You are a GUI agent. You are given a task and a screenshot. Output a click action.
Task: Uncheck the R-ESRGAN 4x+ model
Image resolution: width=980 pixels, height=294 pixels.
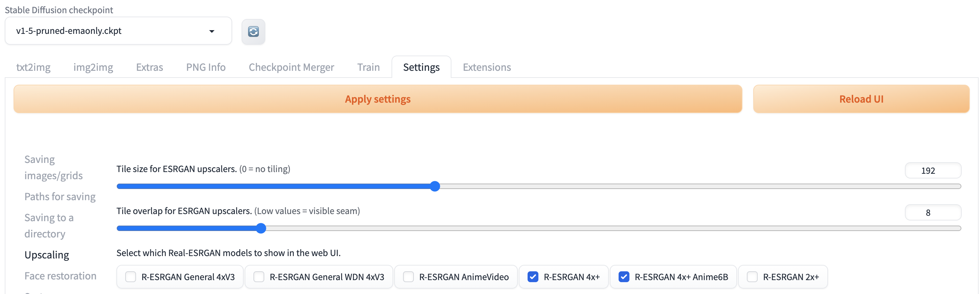(533, 277)
